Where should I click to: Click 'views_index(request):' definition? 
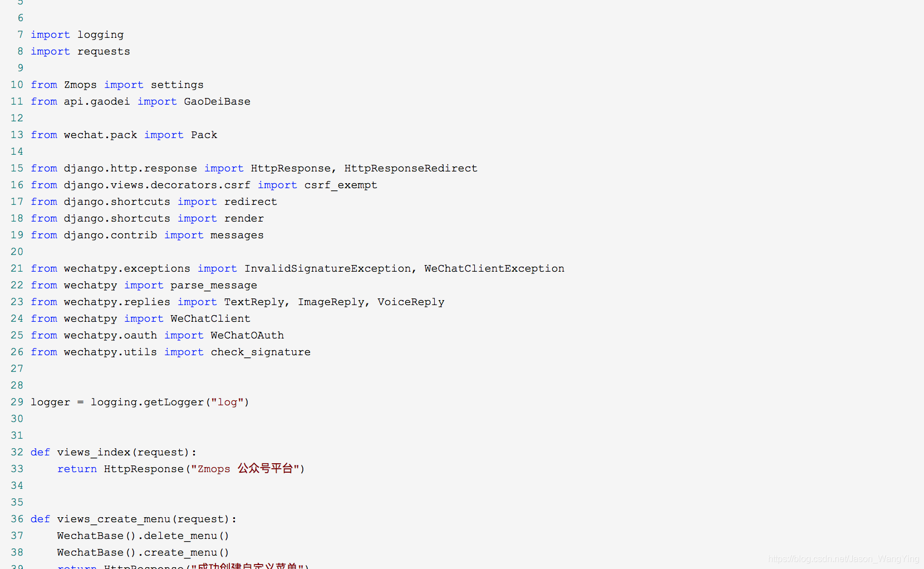click(x=127, y=452)
